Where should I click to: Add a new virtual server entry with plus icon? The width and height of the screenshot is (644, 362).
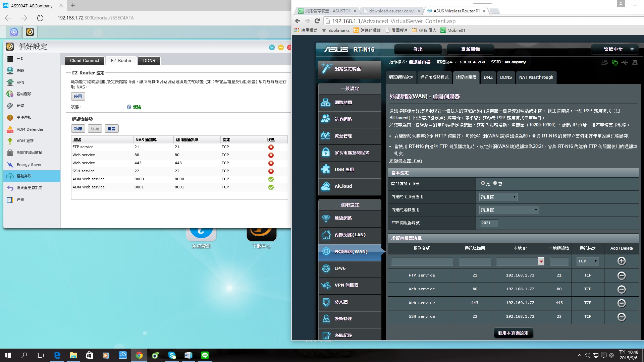click(621, 261)
